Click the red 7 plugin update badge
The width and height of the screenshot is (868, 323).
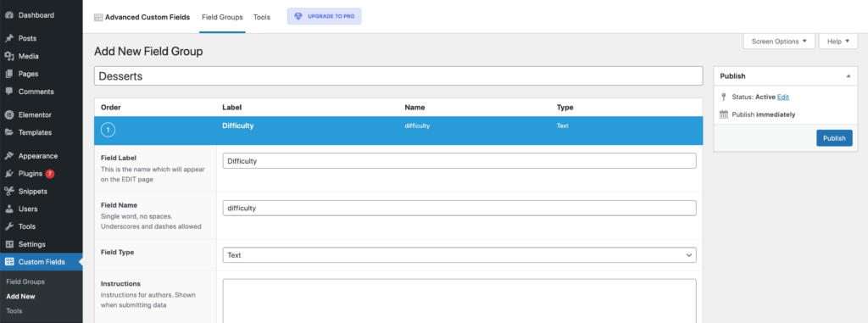[50, 174]
